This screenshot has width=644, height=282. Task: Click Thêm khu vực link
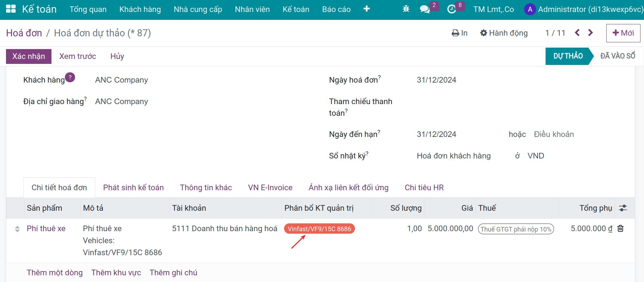(116, 272)
